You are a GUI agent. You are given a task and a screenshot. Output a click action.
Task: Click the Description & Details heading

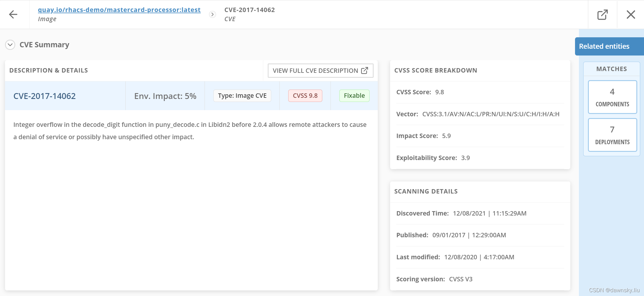pyautogui.click(x=49, y=70)
